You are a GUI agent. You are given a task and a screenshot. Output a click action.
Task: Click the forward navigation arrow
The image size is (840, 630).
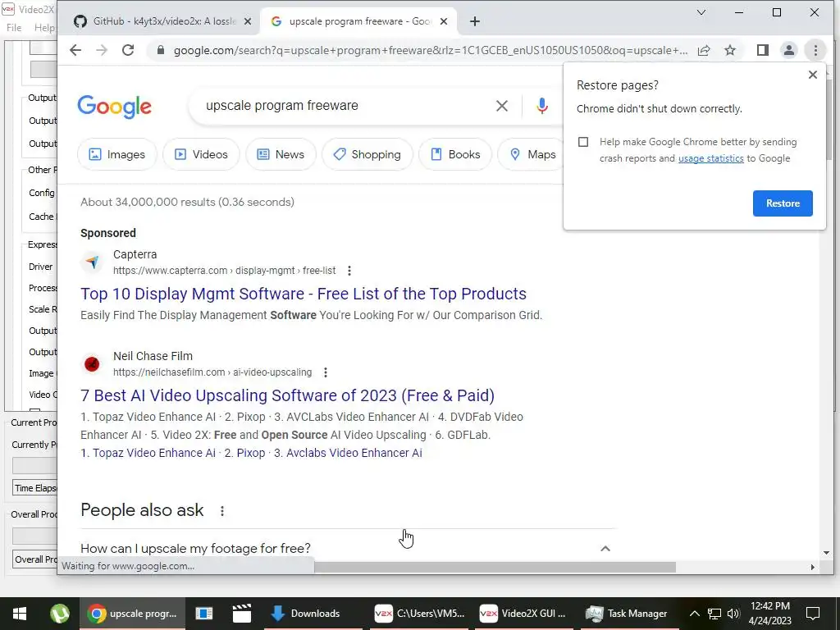pyautogui.click(x=102, y=50)
